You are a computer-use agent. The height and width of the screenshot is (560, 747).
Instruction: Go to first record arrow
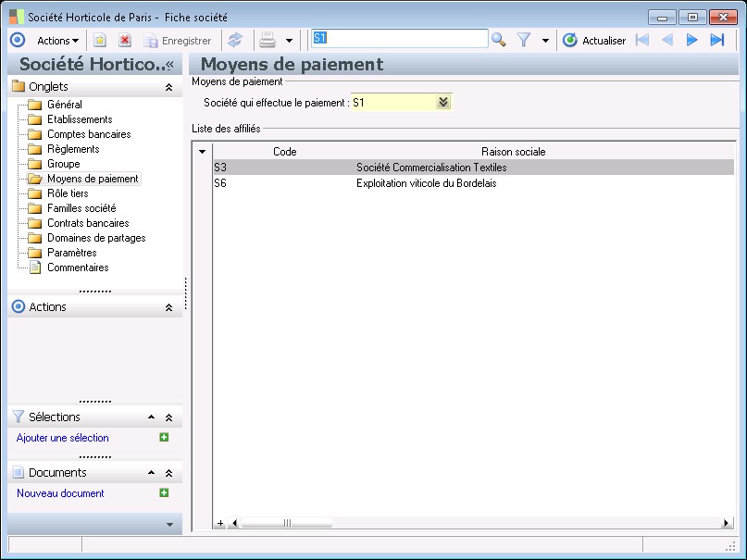642,40
